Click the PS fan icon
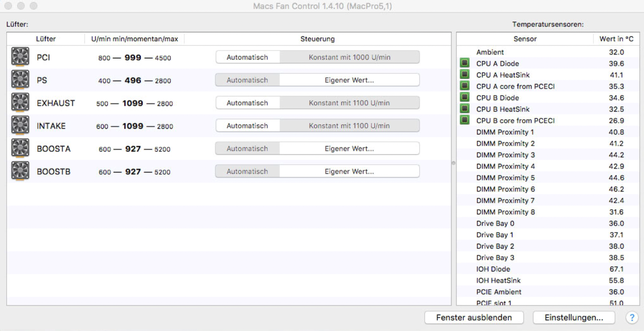 (x=20, y=80)
